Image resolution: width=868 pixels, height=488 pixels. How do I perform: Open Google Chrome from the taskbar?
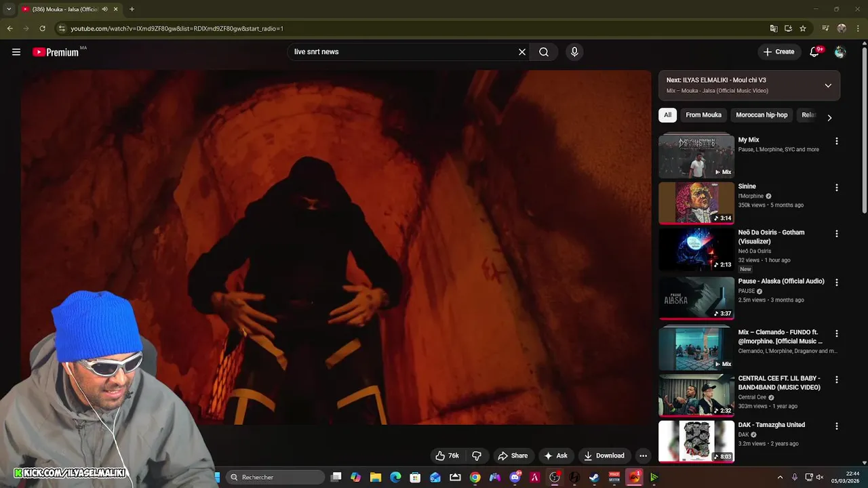tap(475, 477)
